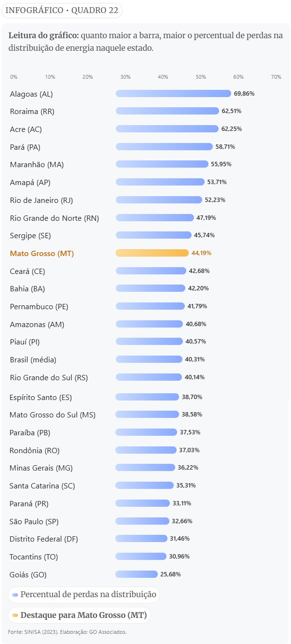Toggle the 'Destaque para Mato Grosso (MT)' legend
This screenshot has width=291, height=644.
coord(80,615)
